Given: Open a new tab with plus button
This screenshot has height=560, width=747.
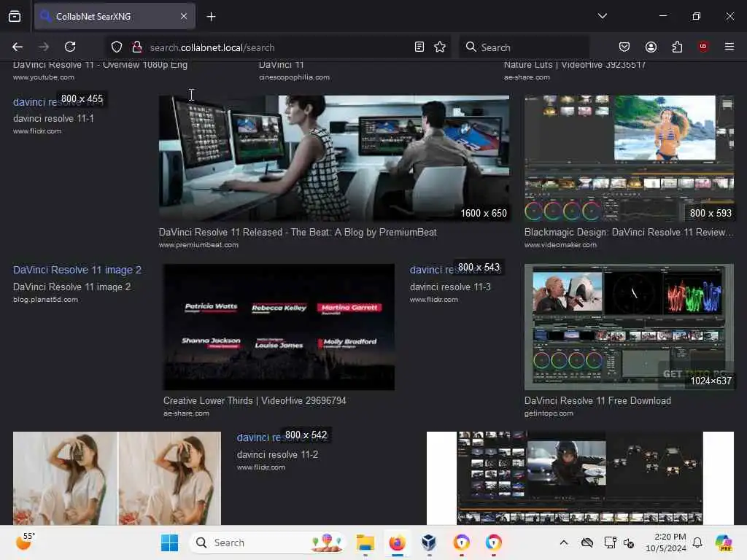Looking at the screenshot, I should (211, 17).
